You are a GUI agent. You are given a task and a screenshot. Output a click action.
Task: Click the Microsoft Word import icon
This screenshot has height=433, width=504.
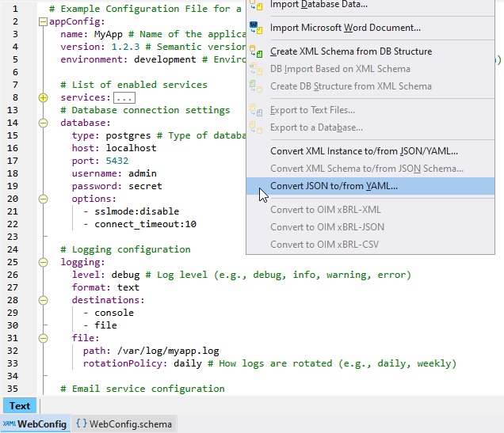pos(257,28)
